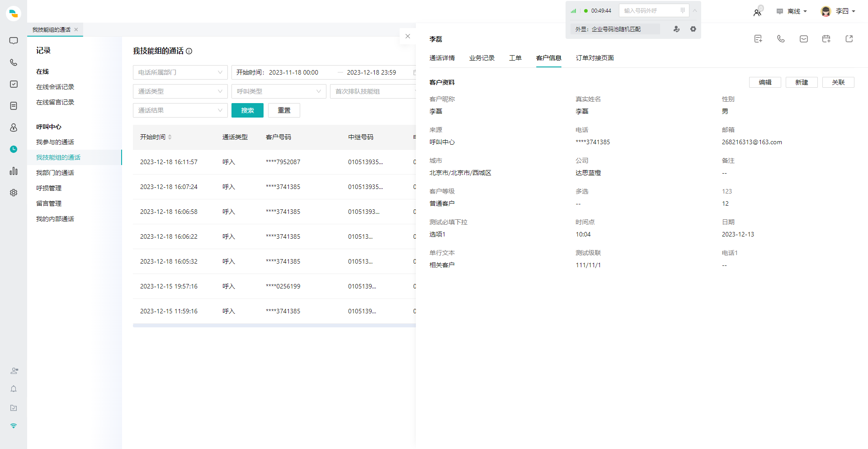Switch to the 通话详情 tab
868x449 pixels.
(x=442, y=58)
